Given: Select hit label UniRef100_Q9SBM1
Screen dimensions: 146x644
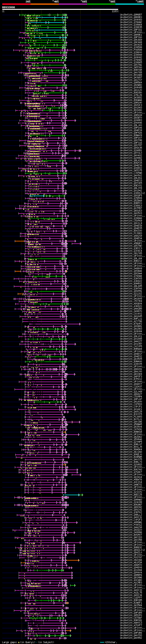Looking at the screenshot, I should click(x=131, y=326).
